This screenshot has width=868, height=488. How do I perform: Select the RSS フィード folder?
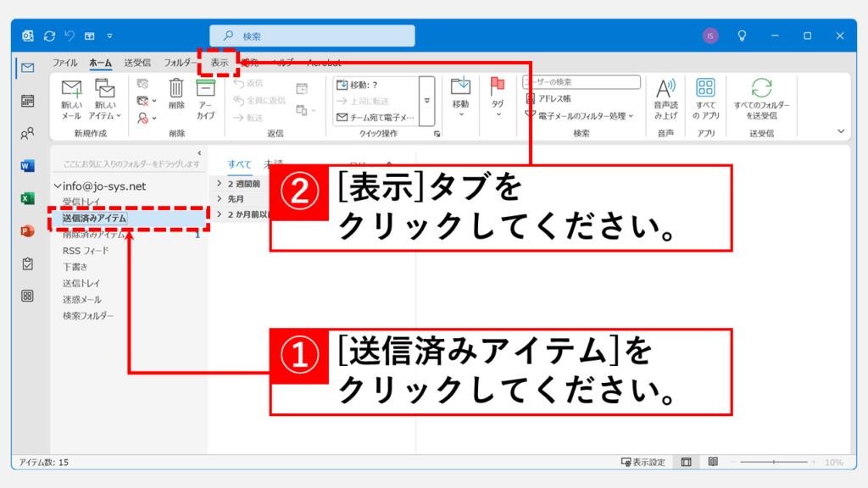[x=86, y=251]
